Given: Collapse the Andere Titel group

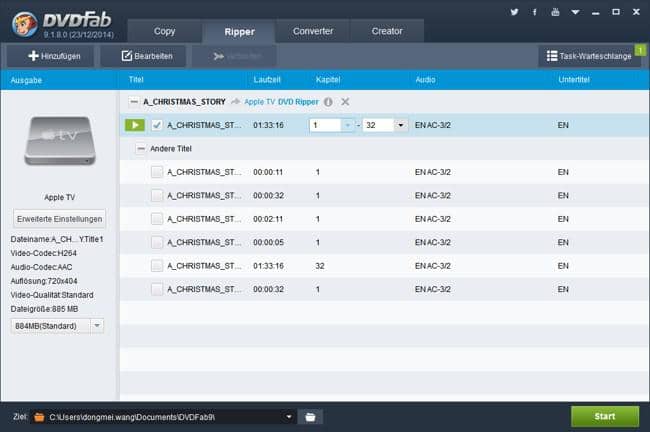Looking at the screenshot, I should [x=141, y=148].
